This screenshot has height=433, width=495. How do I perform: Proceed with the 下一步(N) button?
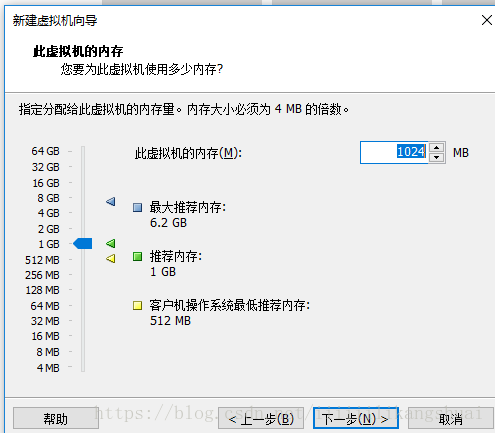point(356,418)
